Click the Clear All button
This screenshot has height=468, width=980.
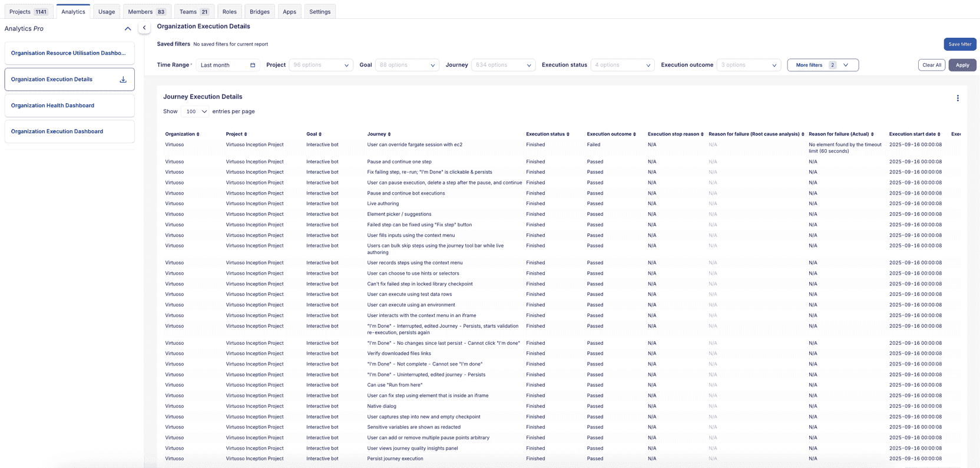click(932, 65)
